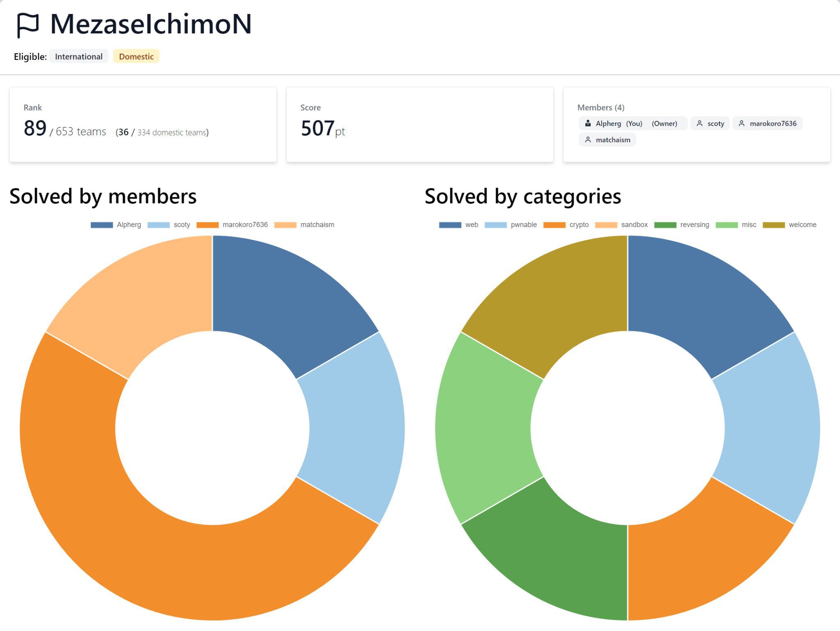
Task: Click the light green misc donut segment
Action: [x=484, y=426]
